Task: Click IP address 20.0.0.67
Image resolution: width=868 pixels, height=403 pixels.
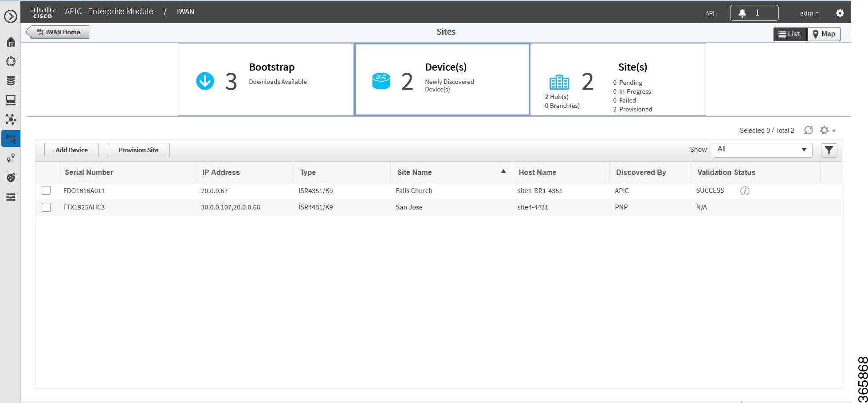Action: coord(214,191)
